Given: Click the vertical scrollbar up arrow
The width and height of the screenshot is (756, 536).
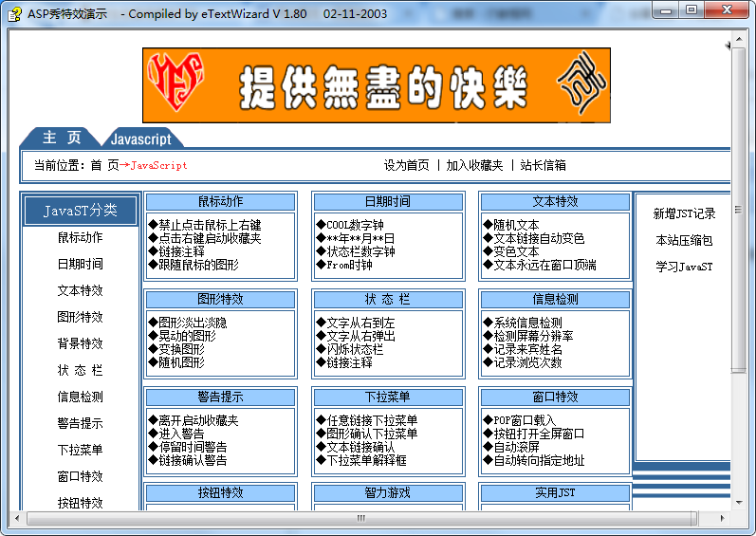Looking at the screenshot, I should click(x=739, y=38).
